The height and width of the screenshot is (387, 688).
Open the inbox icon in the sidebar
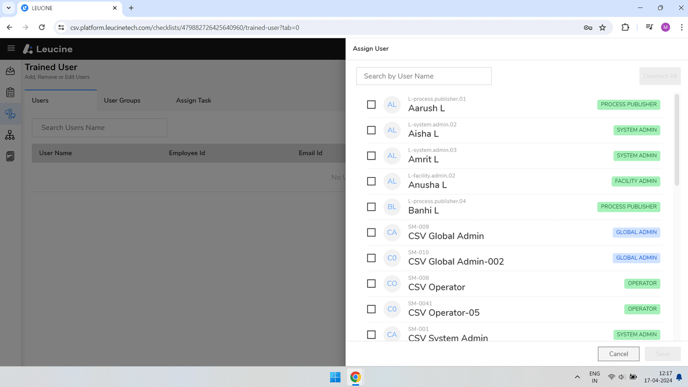coord(10,71)
